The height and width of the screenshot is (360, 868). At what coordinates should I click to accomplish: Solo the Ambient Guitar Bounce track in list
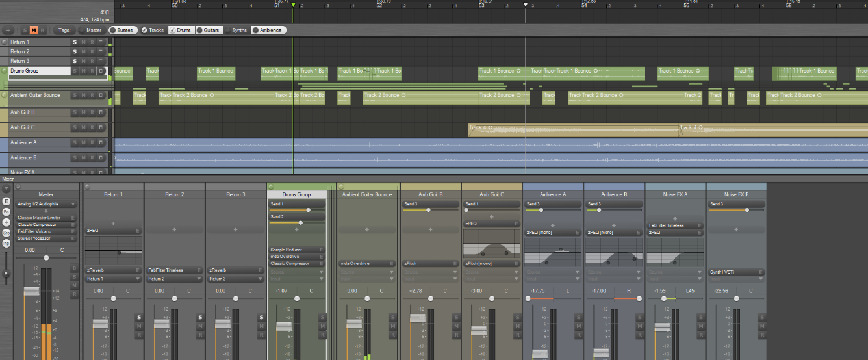click(x=75, y=95)
